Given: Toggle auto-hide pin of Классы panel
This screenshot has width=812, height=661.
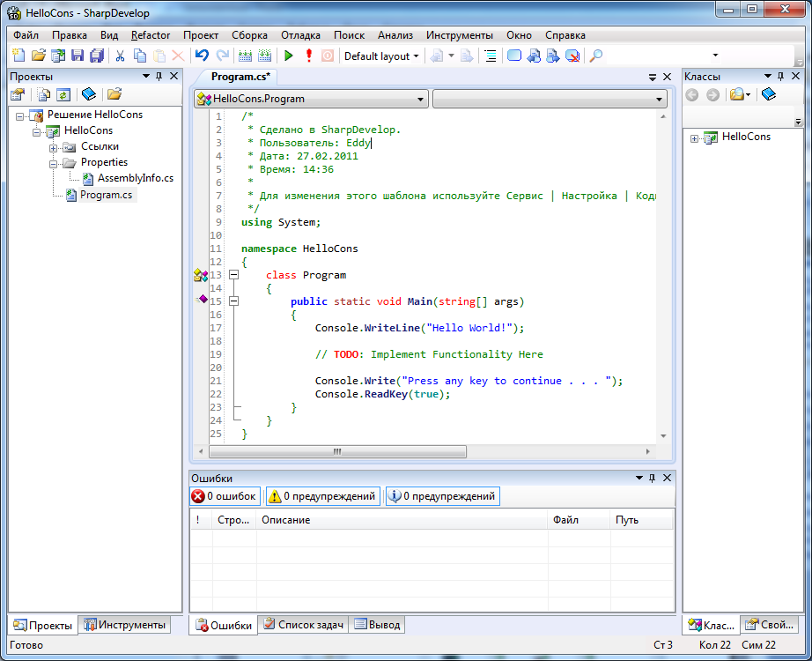Looking at the screenshot, I should click(781, 76).
